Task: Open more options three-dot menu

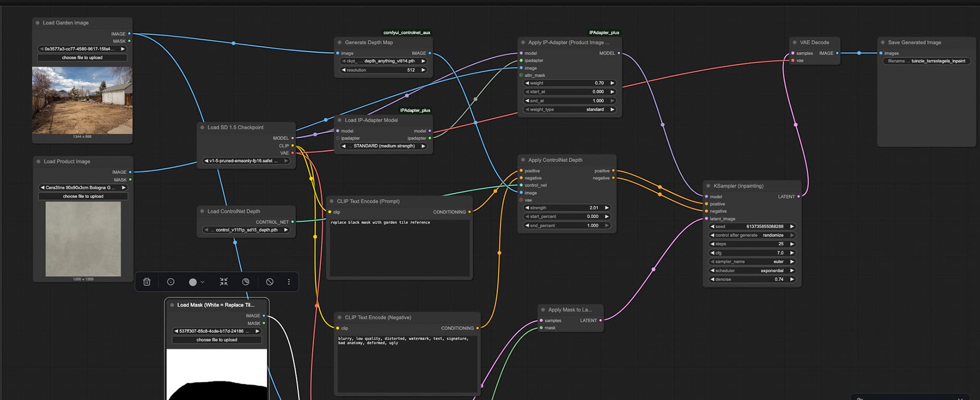Action: click(289, 282)
